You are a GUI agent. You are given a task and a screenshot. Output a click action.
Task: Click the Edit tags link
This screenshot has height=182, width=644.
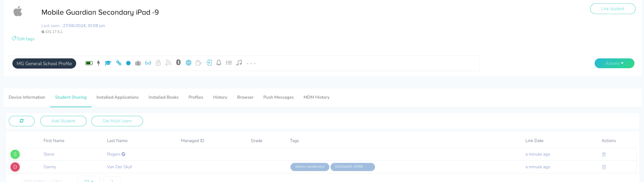pyautogui.click(x=23, y=39)
